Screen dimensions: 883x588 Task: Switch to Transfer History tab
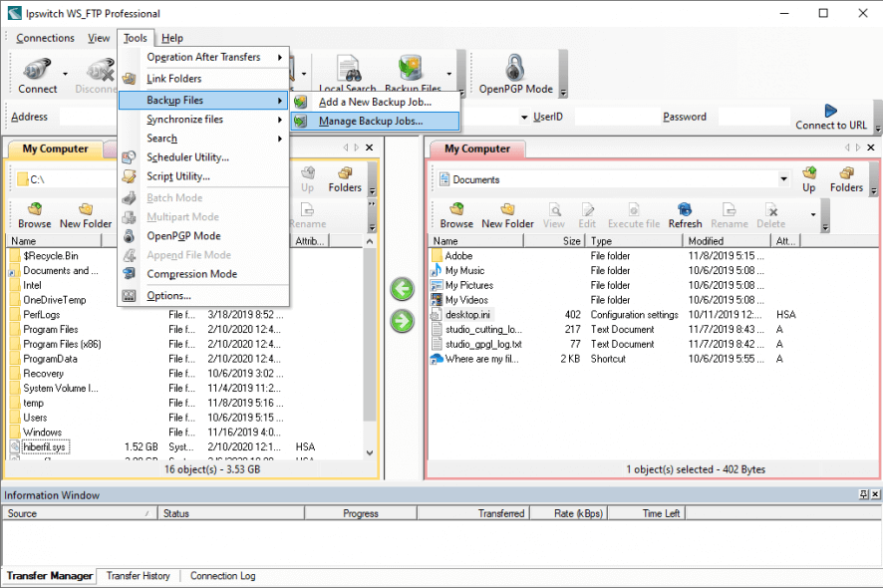click(138, 576)
